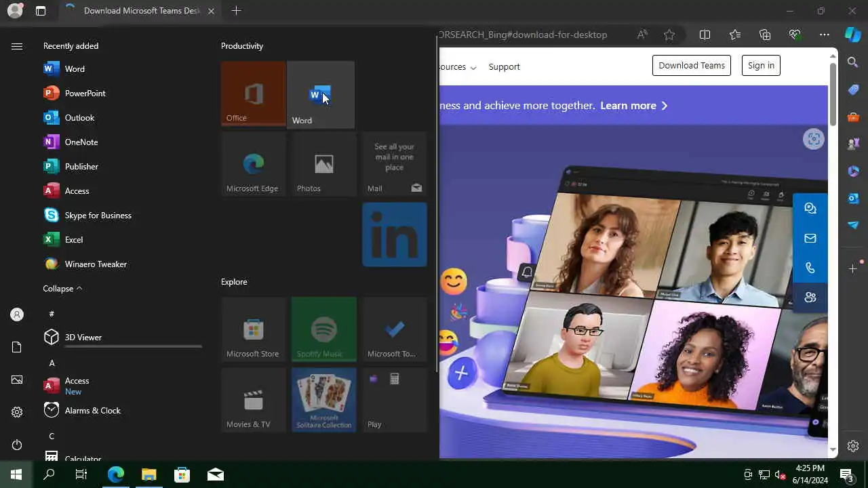The height and width of the screenshot is (488, 868).
Task: Open the Movies & TV tile
Action: (x=254, y=400)
